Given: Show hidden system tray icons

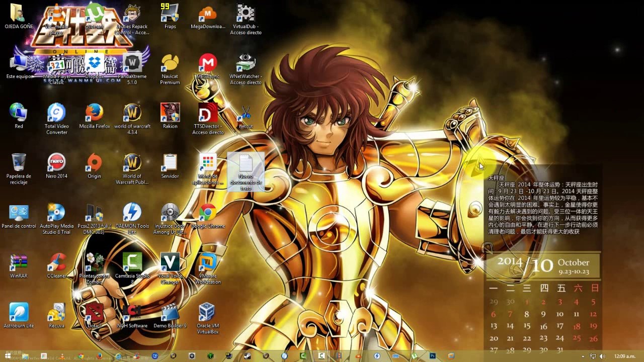Looking at the screenshot, I should (583, 356).
